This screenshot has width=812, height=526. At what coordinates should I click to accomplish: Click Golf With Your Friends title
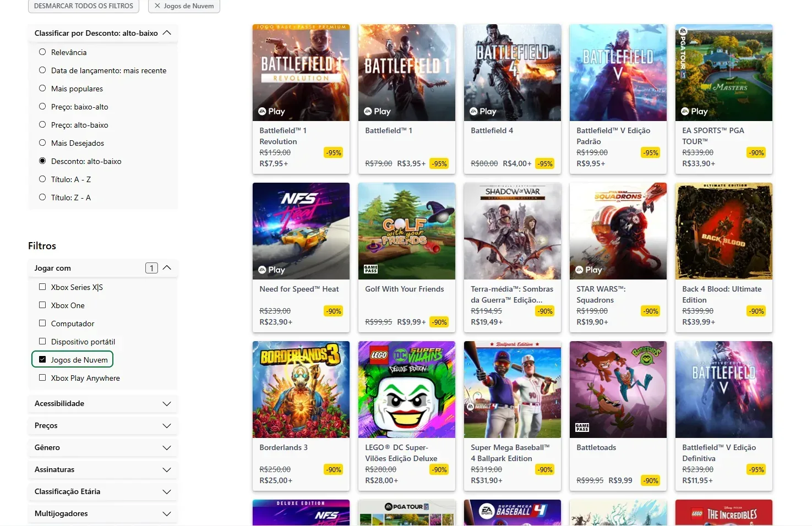pyautogui.click(x=405, y=289)
